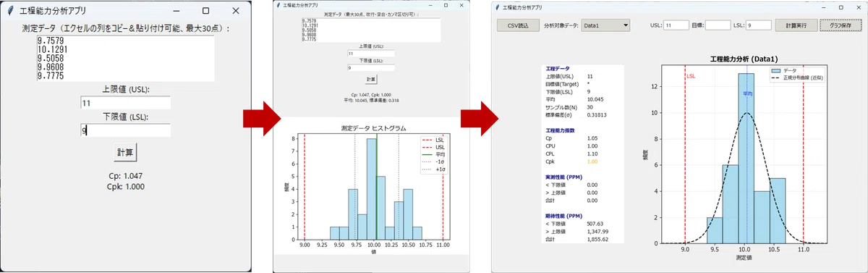Click the 計算実行 button

[x=796, y=25]
